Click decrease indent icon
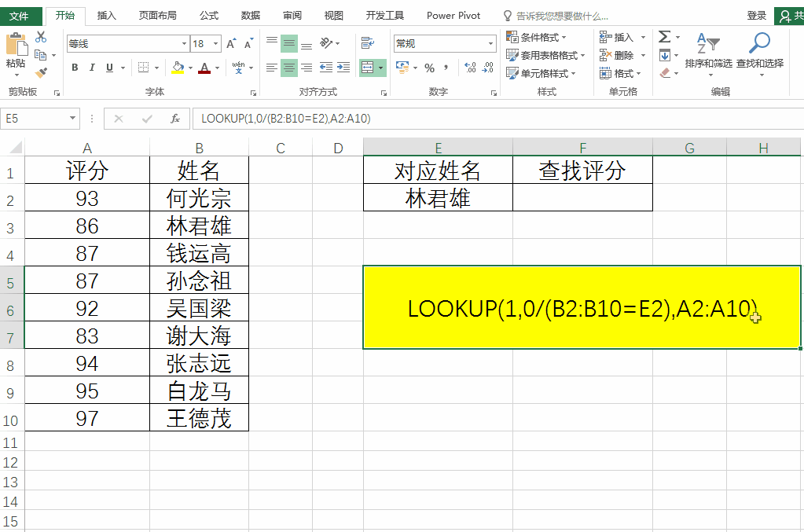 point(326,67)
